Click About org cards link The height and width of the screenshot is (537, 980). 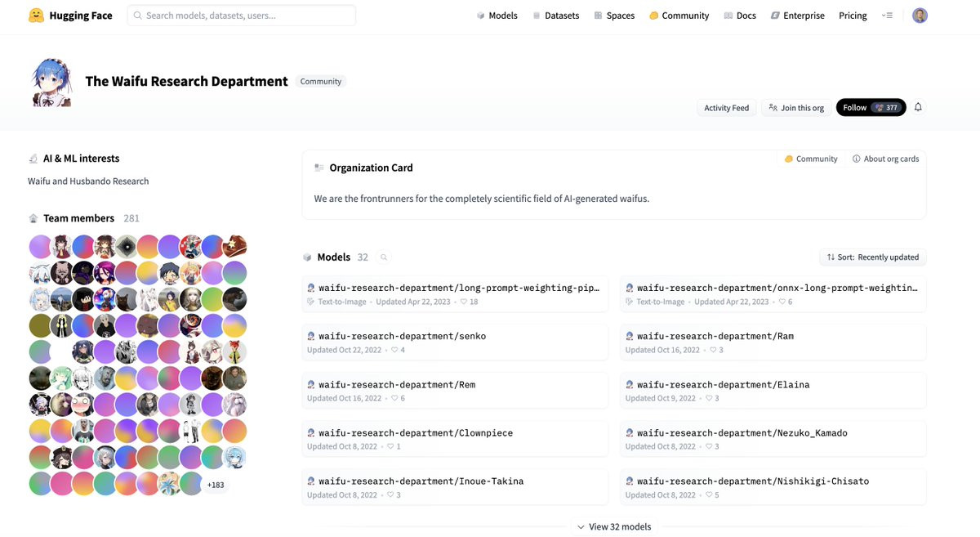(885, 159)
